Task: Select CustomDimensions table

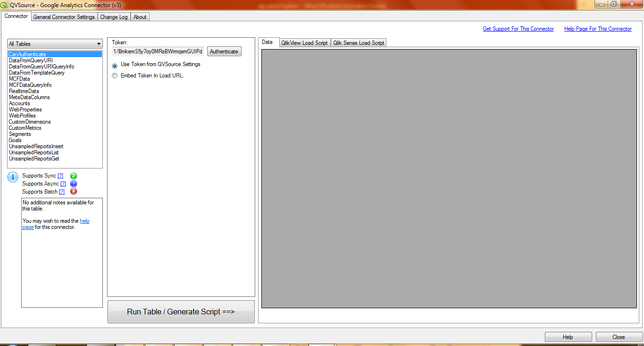Action: tap(55, 122)
